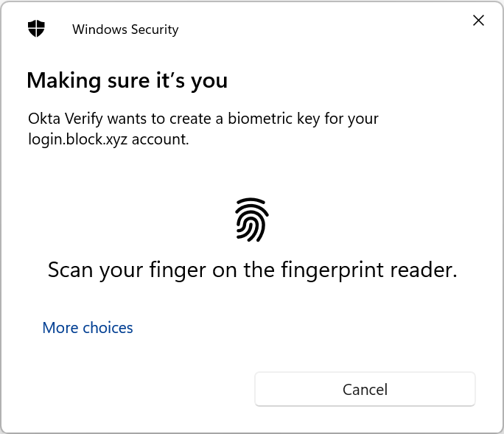Choose another sign-in method via More choices
This screenshot has width=504, height=434.
88,328
